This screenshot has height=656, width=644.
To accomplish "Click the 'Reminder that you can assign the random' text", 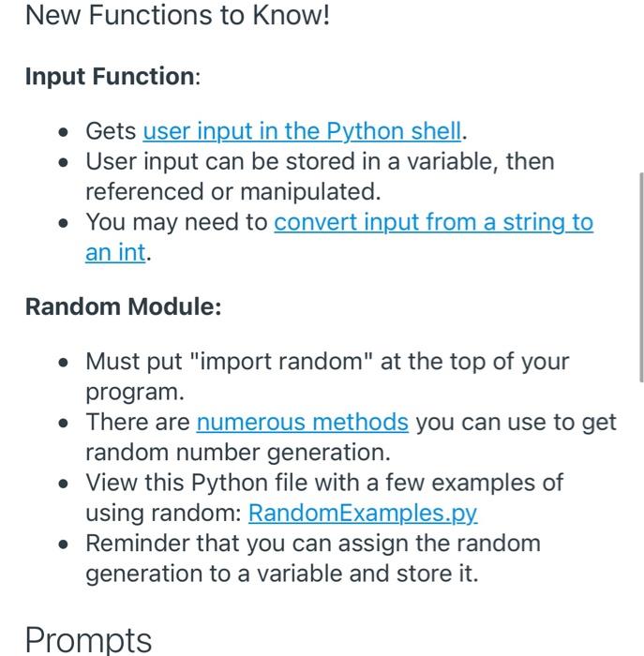I will click(313, 543).
